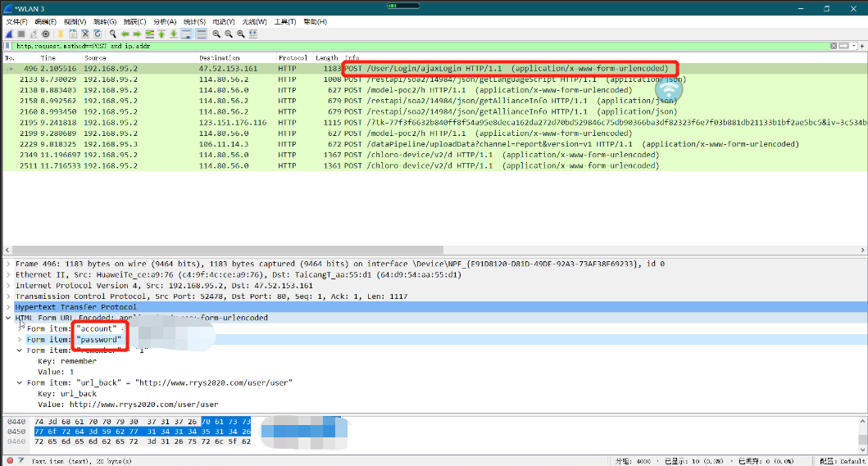The image size is (868, 466).
Task: Reset text to normal size
Action: pos(241,34)
